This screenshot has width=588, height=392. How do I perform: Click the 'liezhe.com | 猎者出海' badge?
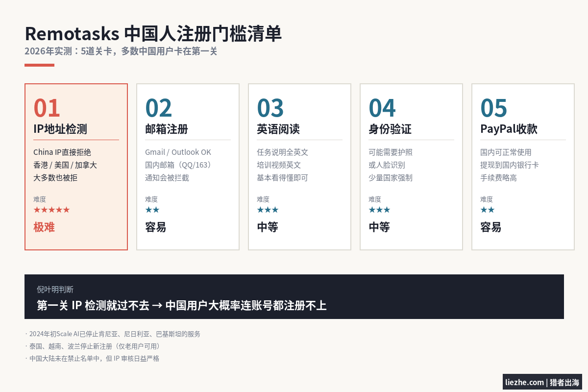click(542, 382)
